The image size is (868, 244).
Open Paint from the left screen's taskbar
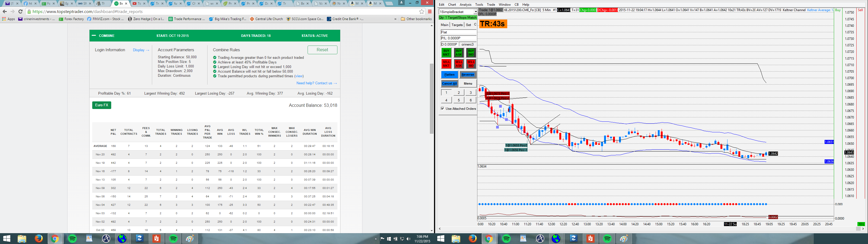point(190,239)
